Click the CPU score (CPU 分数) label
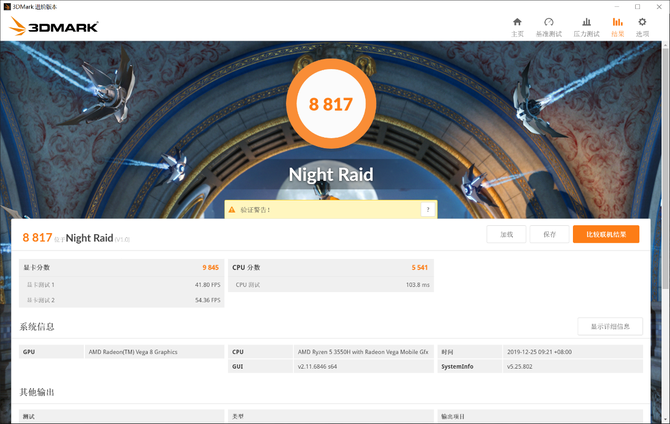The height and width of the screenshot is (424, 670). 246,268
